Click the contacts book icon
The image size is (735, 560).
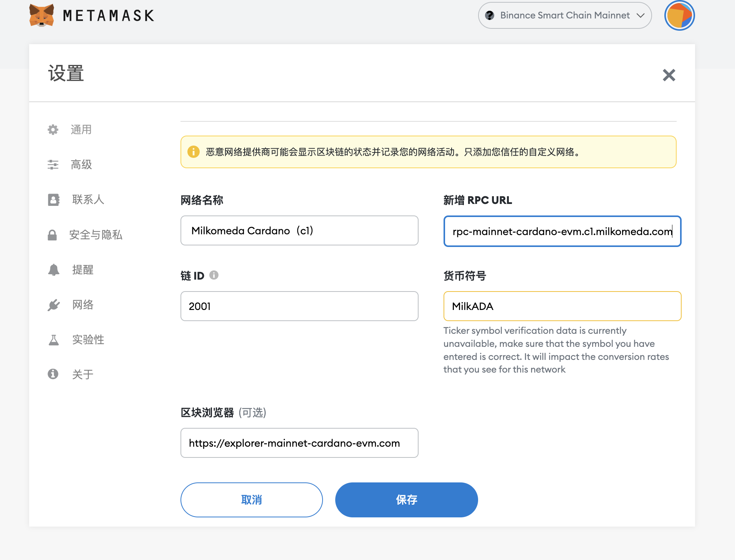tap(53, 200)
